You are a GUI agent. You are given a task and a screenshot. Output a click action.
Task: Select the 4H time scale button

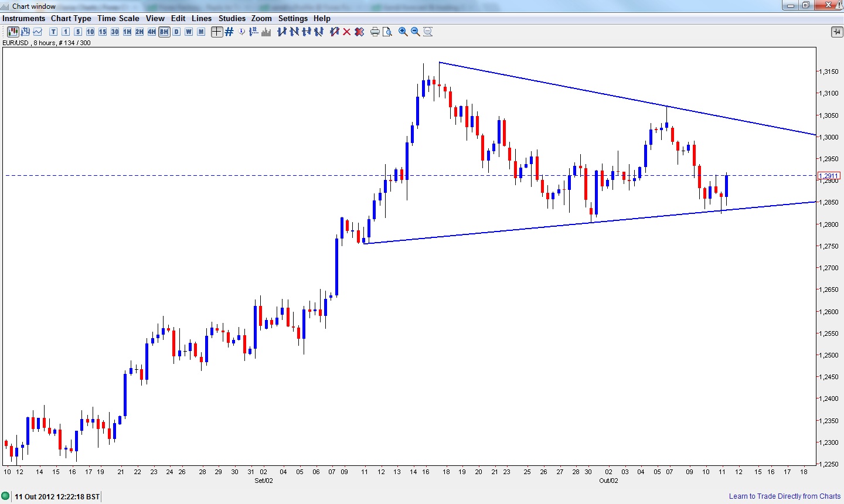[152, 32]
